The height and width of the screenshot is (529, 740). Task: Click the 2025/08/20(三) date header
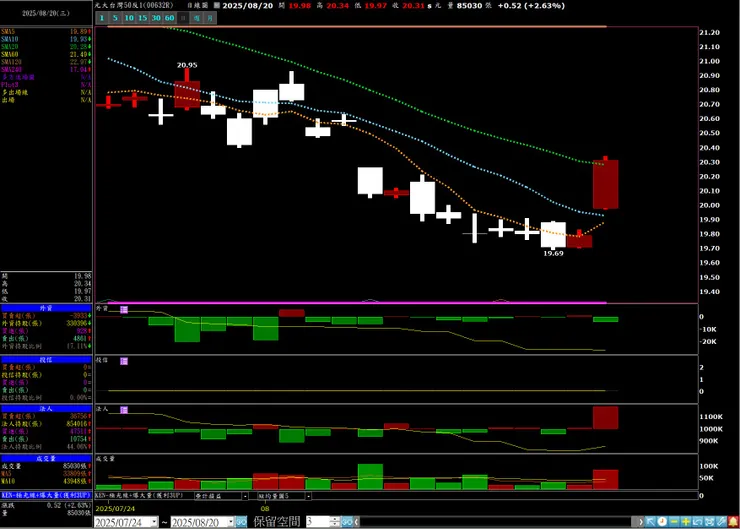[x=46, y=13]
